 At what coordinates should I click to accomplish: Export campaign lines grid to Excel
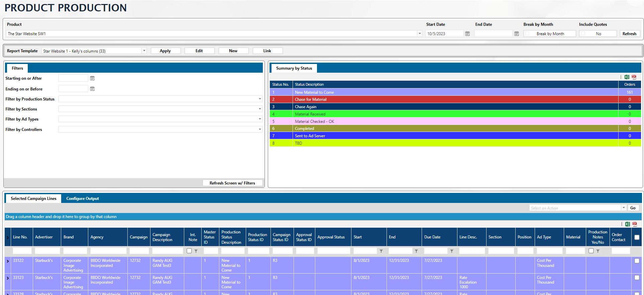click(x=628, y=224)
